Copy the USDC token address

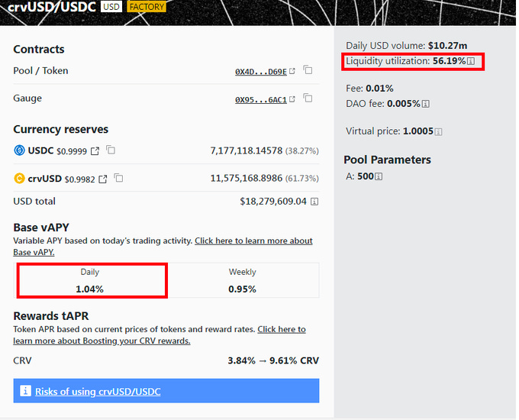pos(111,150)
